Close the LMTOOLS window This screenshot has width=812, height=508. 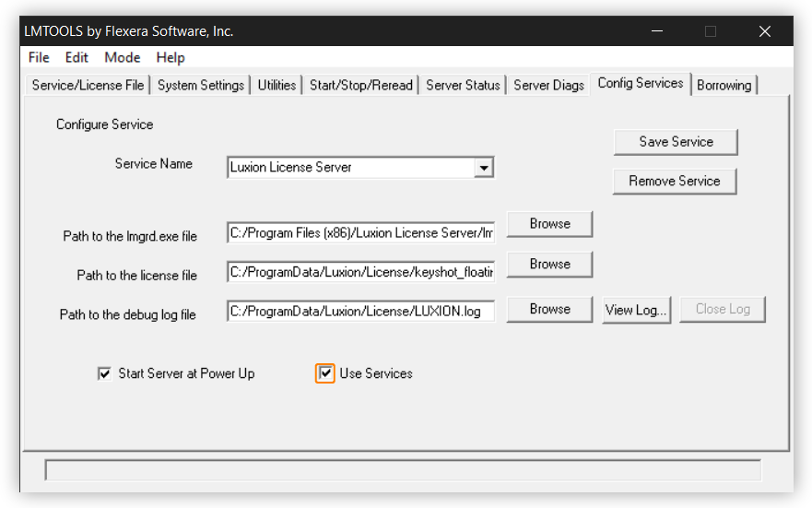click(x=765, y=31)
